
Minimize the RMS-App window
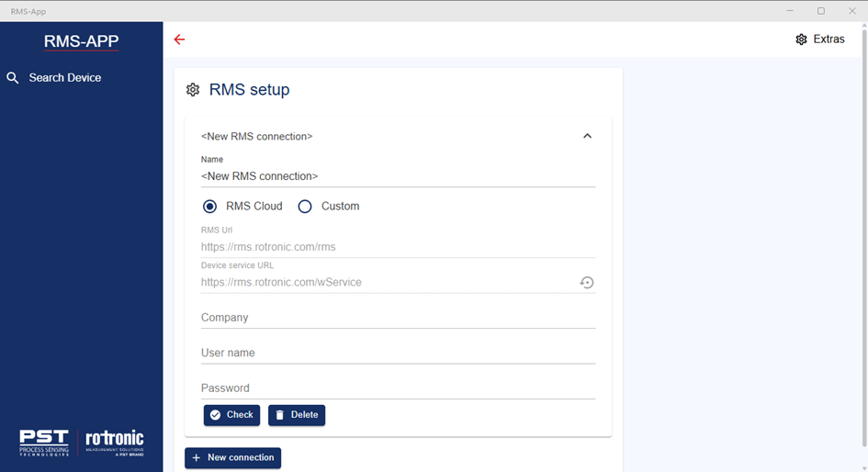pos(790,11)
